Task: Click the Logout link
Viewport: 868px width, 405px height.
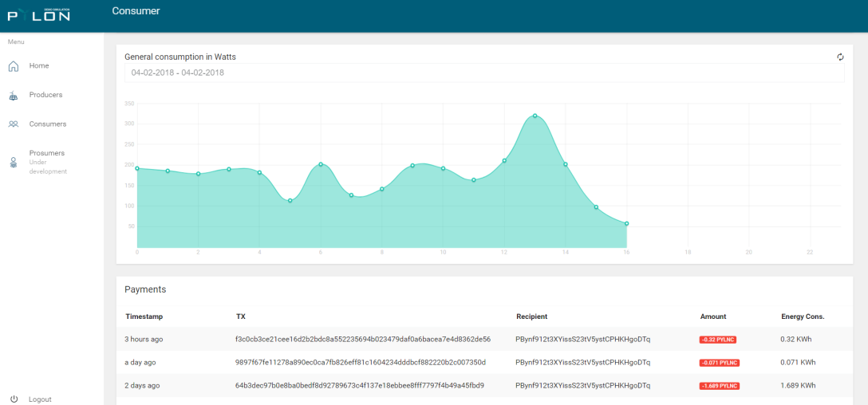Action: pos(40,399)
